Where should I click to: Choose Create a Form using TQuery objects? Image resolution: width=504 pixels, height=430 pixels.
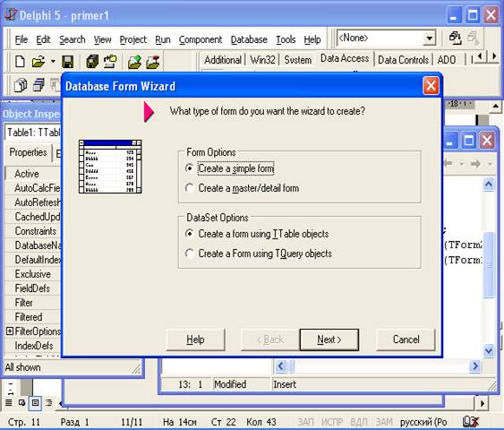pyautogui.click(x=259, y=254)
